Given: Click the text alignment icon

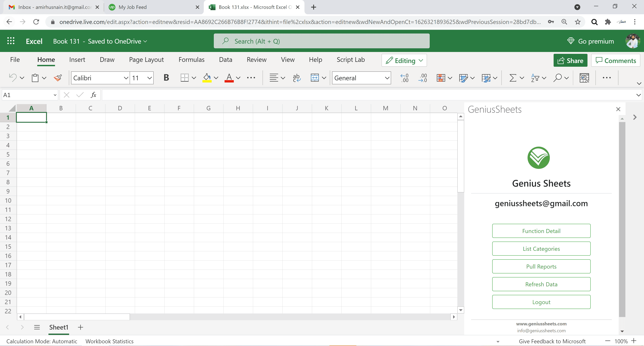Looking at the screenshot, I should pos(274,78).
